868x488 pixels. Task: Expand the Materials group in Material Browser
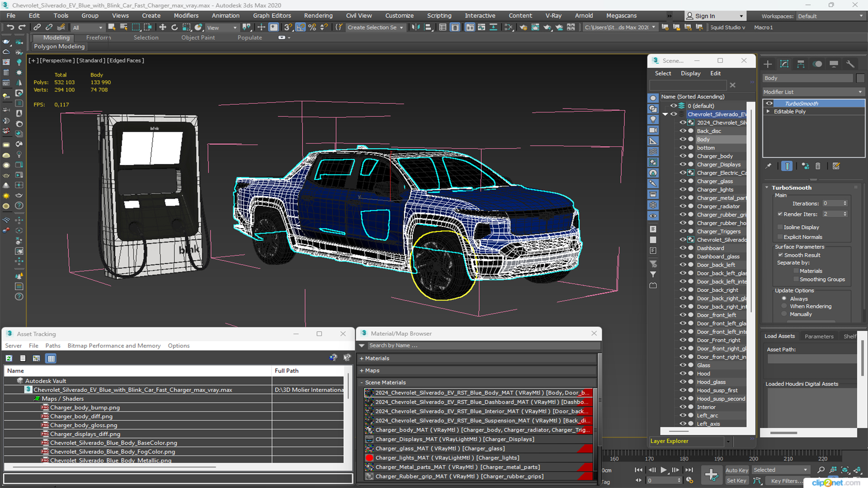coord(362,358)
